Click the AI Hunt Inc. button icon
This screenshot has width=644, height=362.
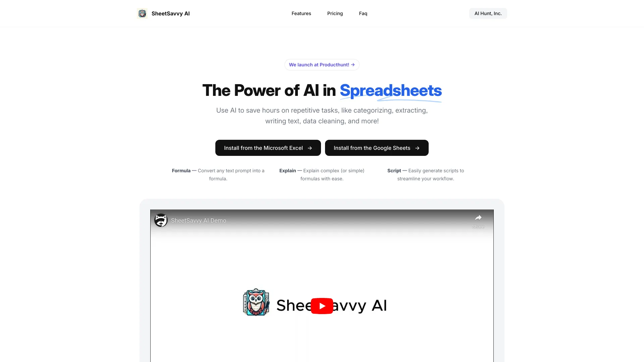point(488,13)
